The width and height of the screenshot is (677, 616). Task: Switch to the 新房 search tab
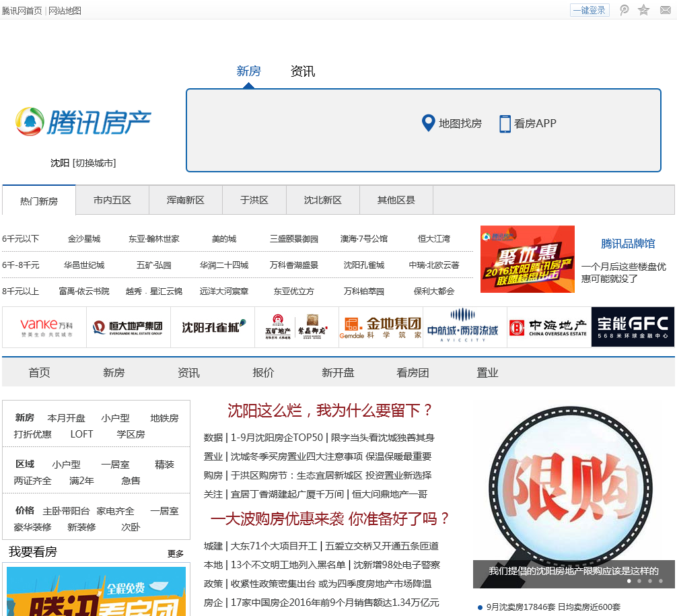[249, 71]
